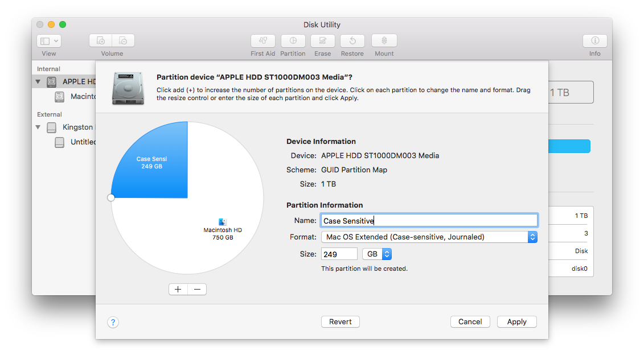Image resolution: width=644 pixels, height=351 pixels.
Task: Click the 'disk0' value in the background window
Action: tap(580, 269)
